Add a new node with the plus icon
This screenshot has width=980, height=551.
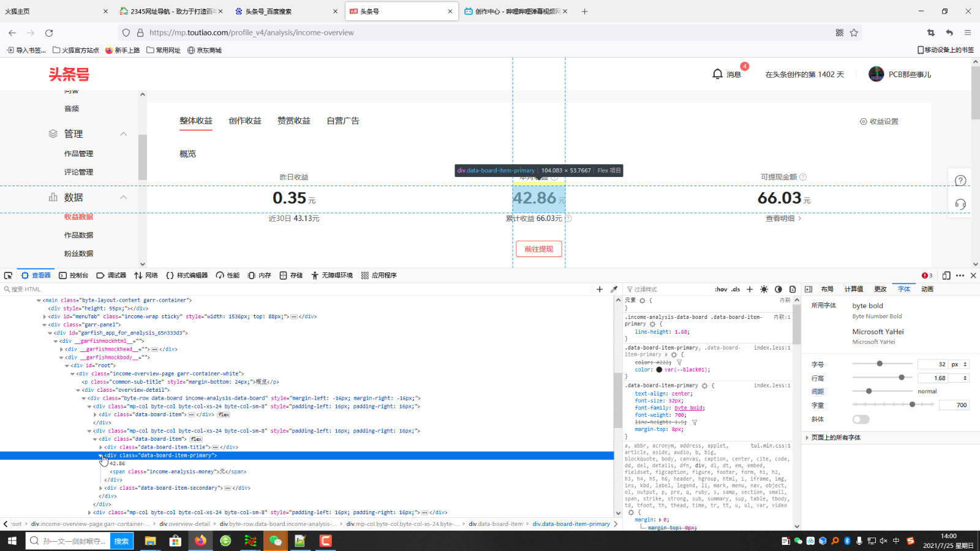point(600,289)
